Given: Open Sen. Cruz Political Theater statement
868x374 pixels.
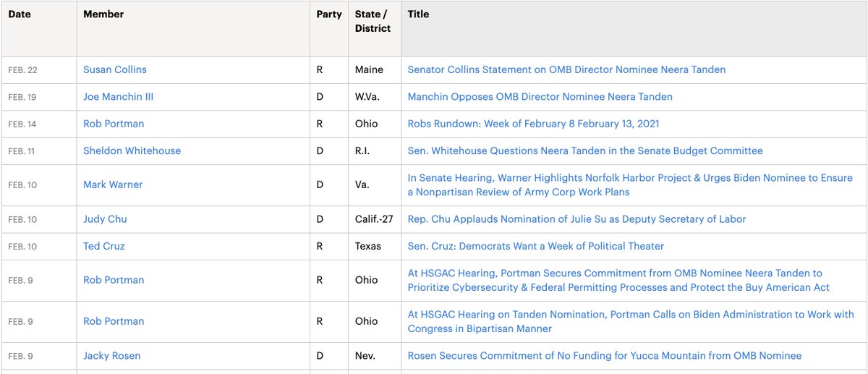Looking at the screenshot, I should (536, 246).
